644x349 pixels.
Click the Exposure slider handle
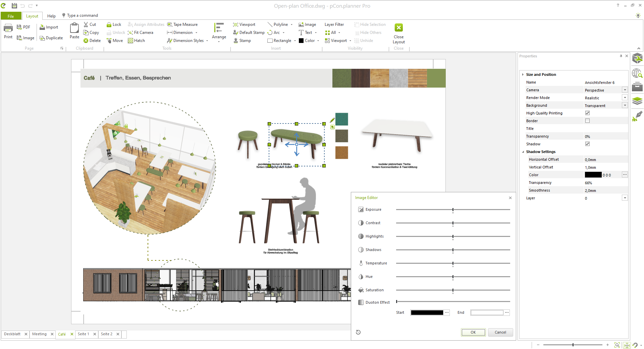coord(453,210)
